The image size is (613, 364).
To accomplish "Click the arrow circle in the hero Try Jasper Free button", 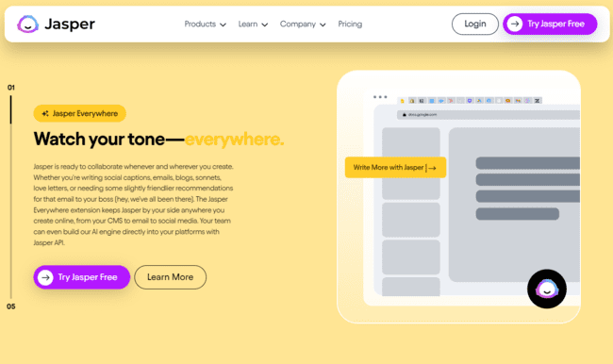I will pos(45,277).
